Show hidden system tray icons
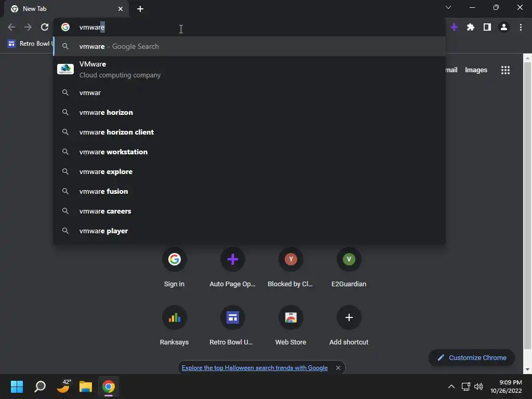 pos(451,387)
